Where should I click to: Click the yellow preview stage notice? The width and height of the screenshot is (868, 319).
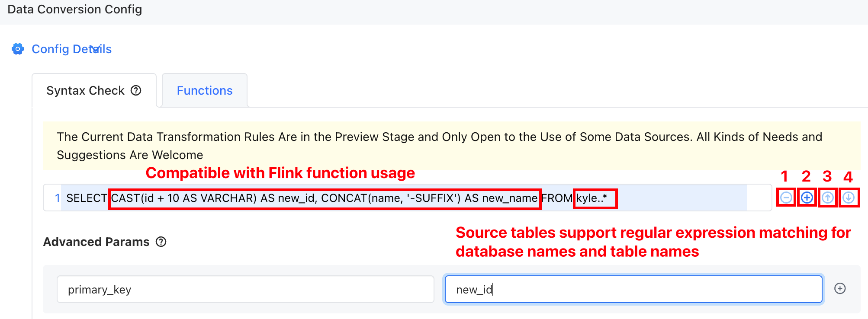pos(452,146)
